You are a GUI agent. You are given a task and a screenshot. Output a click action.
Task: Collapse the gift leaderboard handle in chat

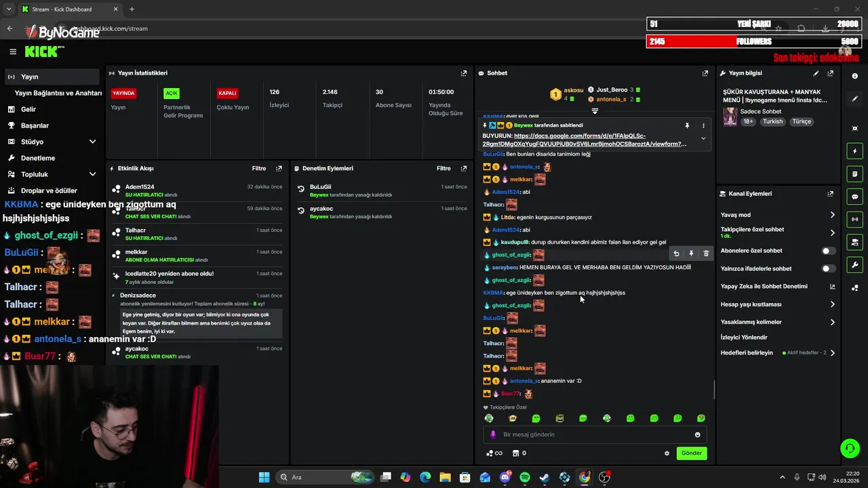595,110
